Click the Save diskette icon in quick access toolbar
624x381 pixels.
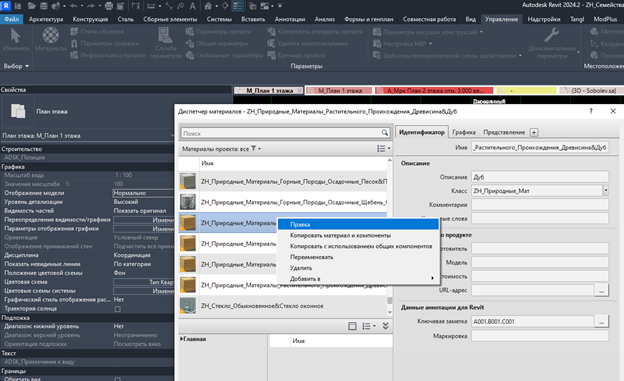(44, 6)
